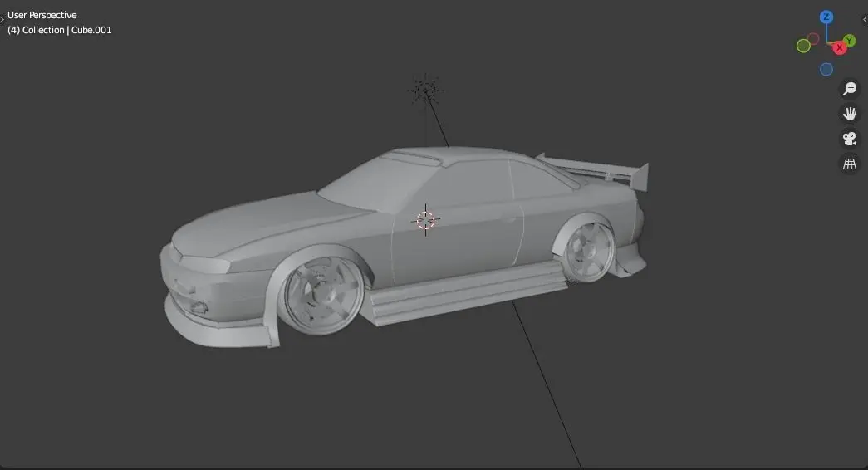This screenshot has height=470, width=868.
Task: Click the green Y axis gizmo handle
Action: 849,41
